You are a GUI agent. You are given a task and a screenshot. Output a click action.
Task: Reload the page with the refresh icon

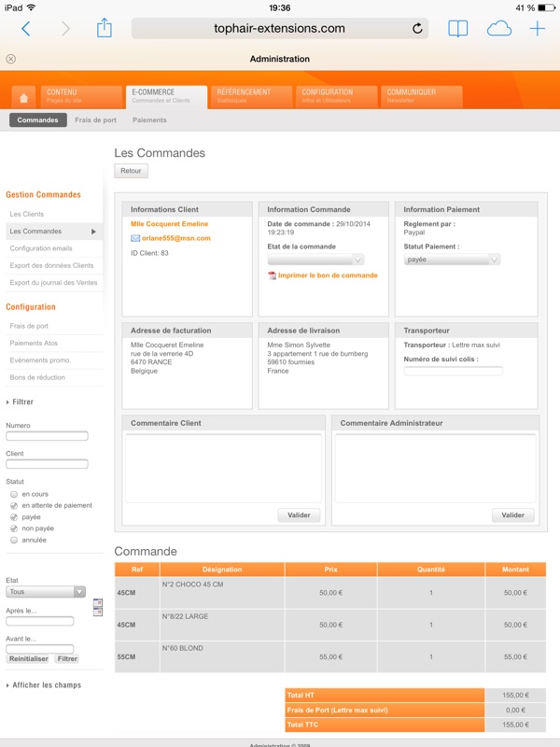pos(417,29)
